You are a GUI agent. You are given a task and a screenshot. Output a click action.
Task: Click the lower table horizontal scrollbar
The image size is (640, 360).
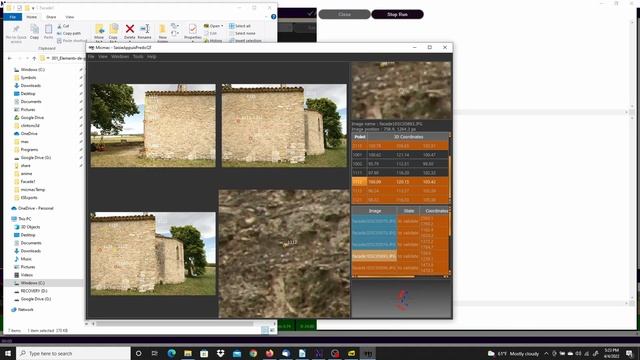coord(386,276)
